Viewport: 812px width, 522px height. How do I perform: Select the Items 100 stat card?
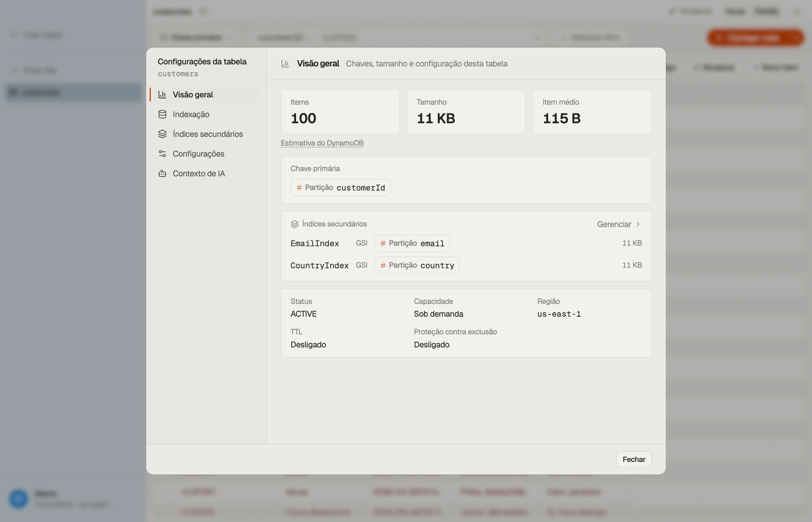[x=340, y=112]
